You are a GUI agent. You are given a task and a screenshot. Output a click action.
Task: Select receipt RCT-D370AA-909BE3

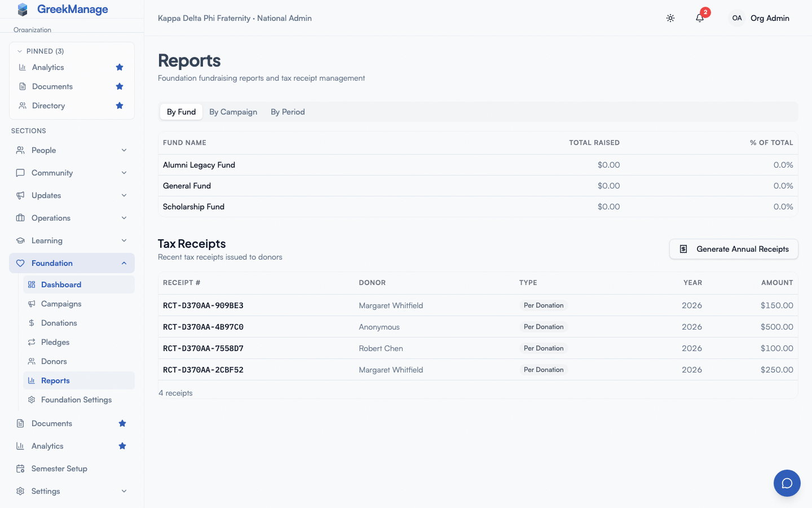coord(203,305)
